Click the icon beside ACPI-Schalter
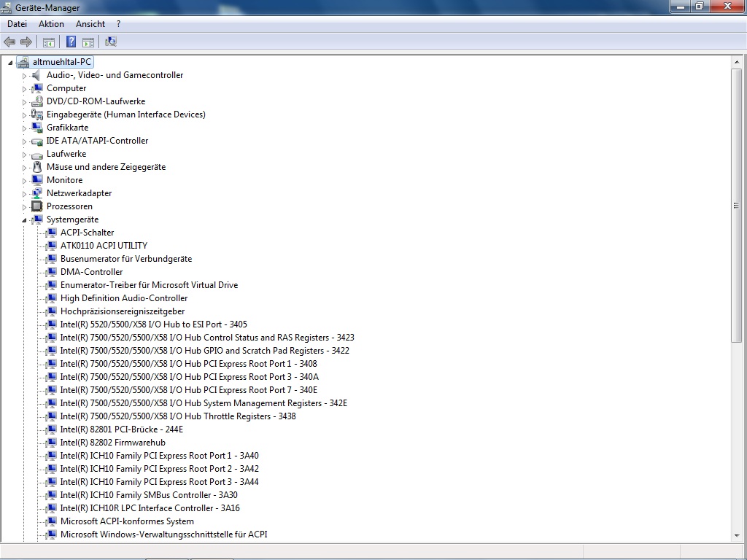 point(50,233)
